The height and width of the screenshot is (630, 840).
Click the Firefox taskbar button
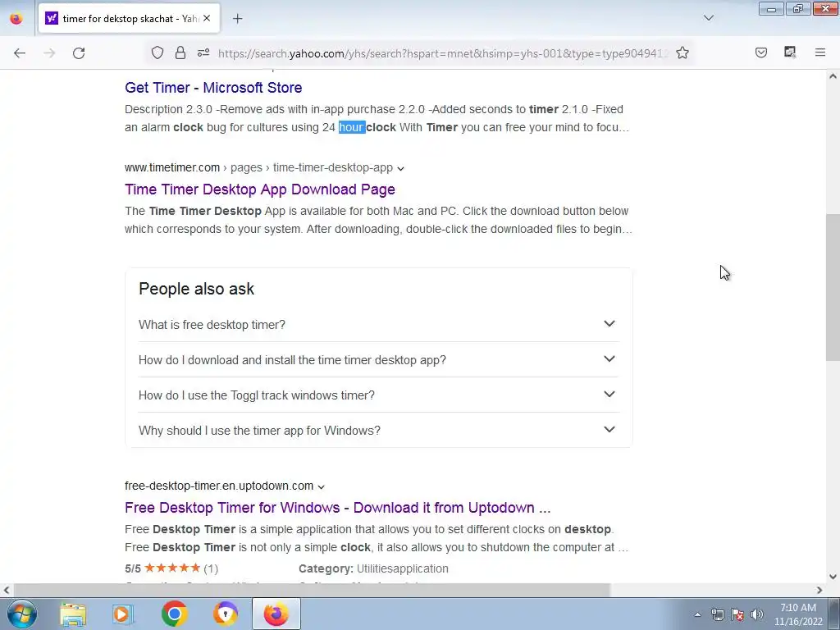click(276, 614)
